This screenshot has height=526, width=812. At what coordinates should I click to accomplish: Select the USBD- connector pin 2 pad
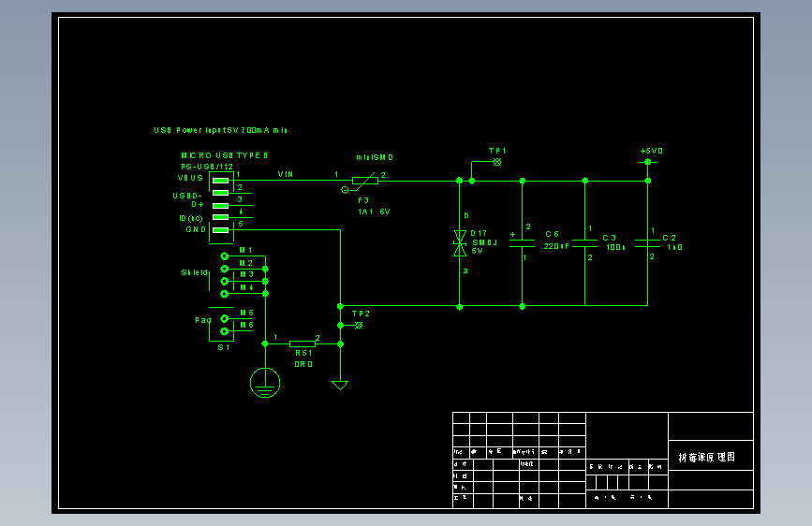coord(221,193)
